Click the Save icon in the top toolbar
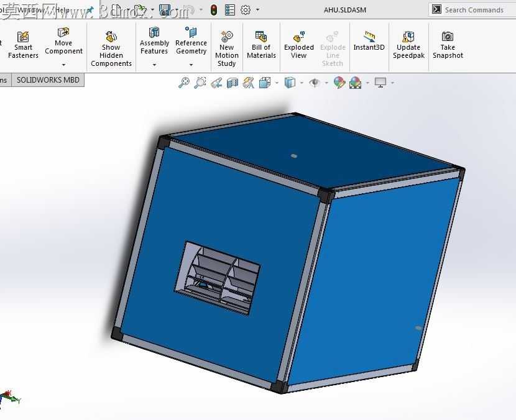The width and height of the screenshot is (516, 420). point(165,10)
